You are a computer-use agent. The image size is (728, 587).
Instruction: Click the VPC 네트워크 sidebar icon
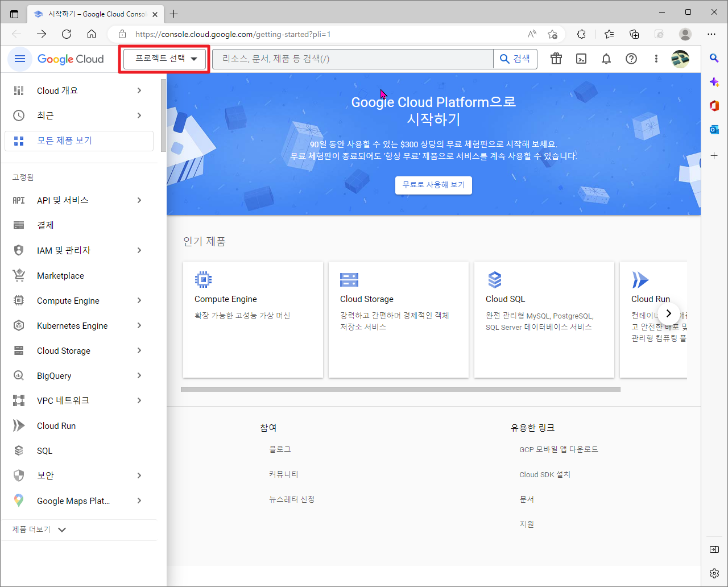tap(19, 400)
